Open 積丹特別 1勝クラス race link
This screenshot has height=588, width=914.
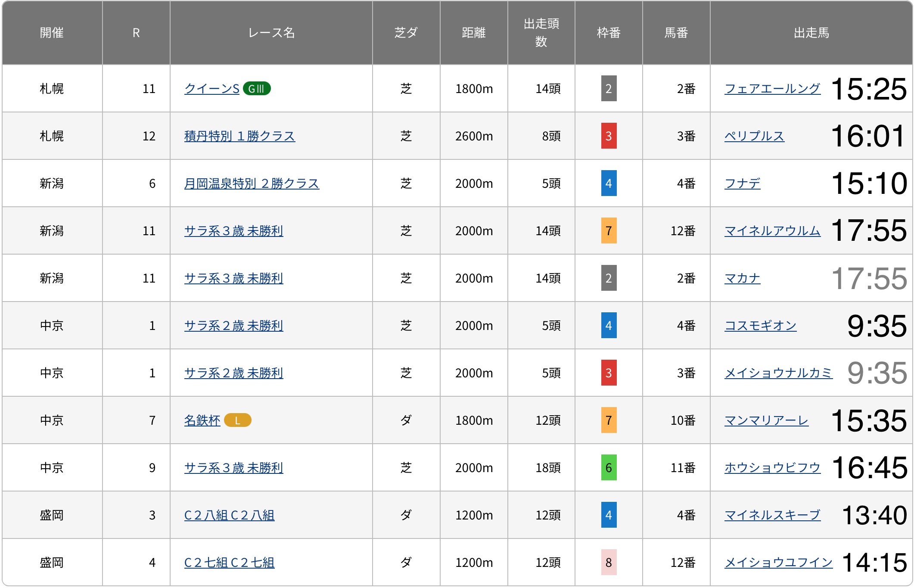coord(239,136)
